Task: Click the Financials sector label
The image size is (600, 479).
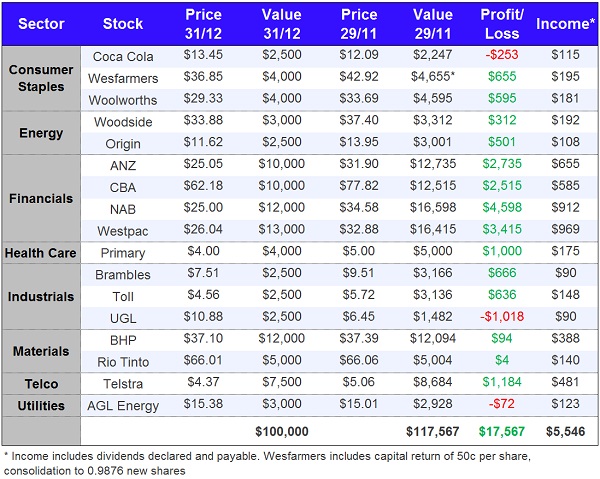Action: tap(42, 198)
